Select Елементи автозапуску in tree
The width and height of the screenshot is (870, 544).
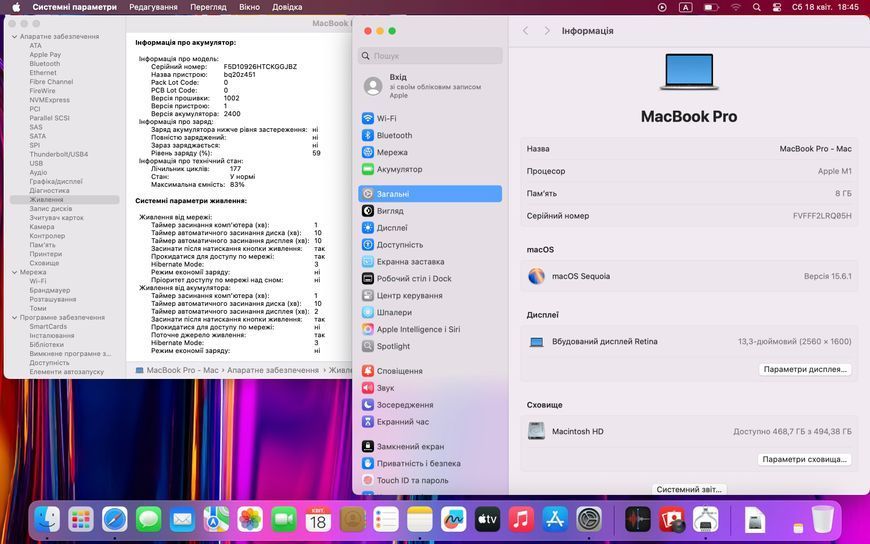[x=67, y=372]
